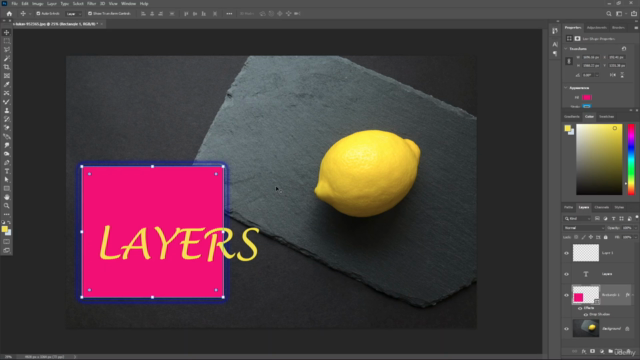Open the Fill value dropdown in Layers
The image size is (640, 360).
tap(635, 237)
